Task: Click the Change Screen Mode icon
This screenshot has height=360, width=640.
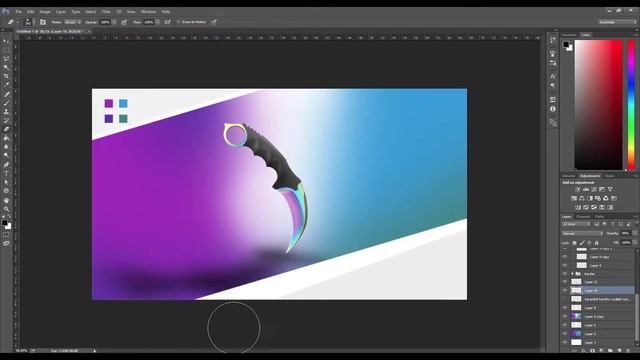Action: tap(6, 243)
